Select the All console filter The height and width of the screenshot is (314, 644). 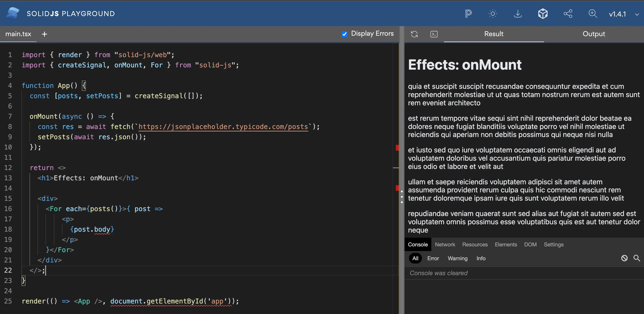click(x=415, y=258)
